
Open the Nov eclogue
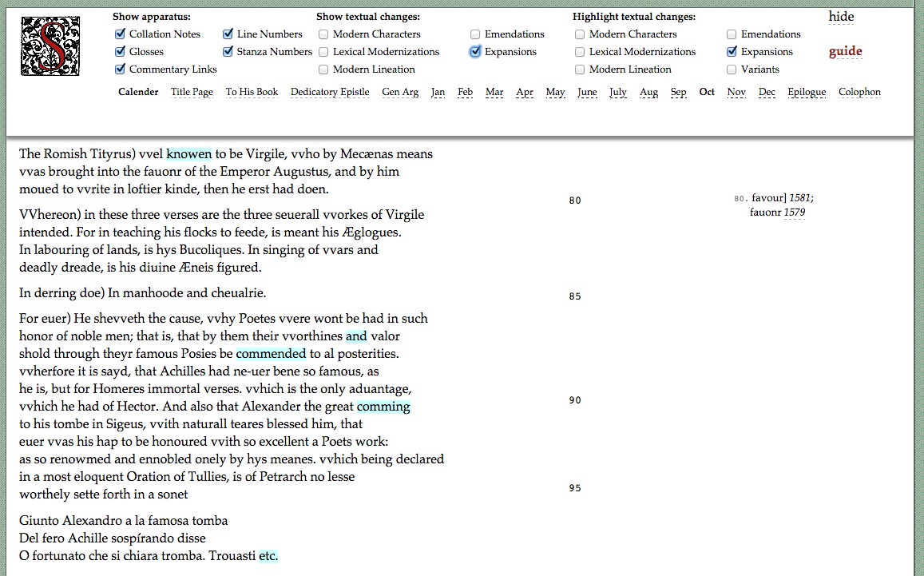736,92
